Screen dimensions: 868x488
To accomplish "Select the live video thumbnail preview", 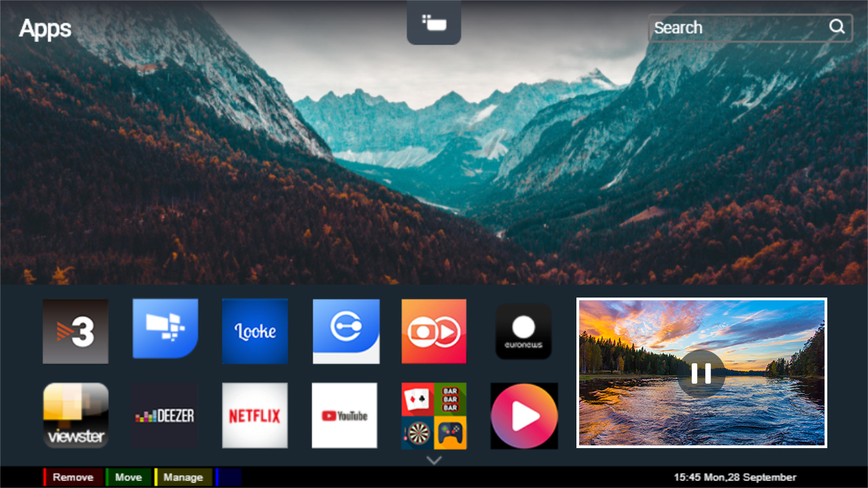I will [x=701, y=373].
